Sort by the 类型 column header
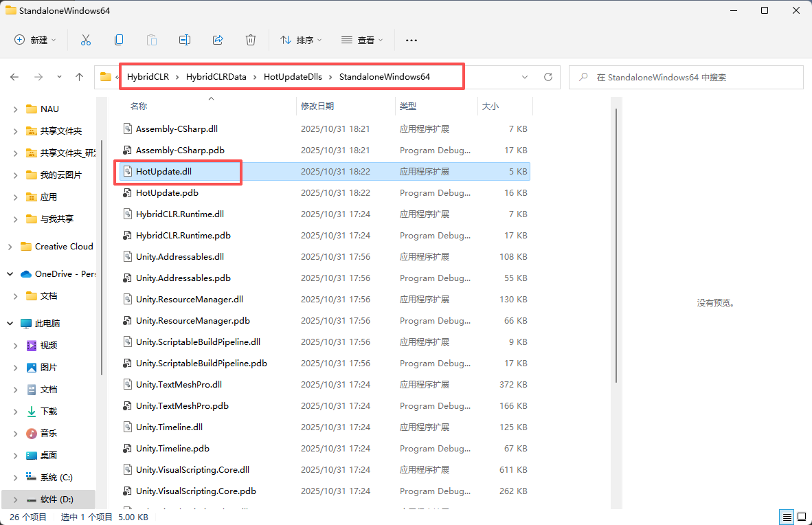The width and height of the screenshot is (812, 525). click(408, 107)
